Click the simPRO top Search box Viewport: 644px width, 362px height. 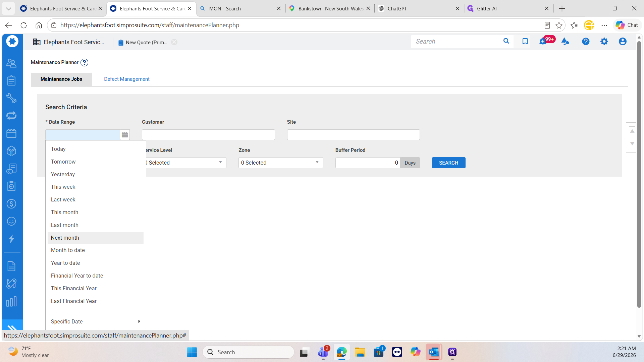tap(456, 42)
